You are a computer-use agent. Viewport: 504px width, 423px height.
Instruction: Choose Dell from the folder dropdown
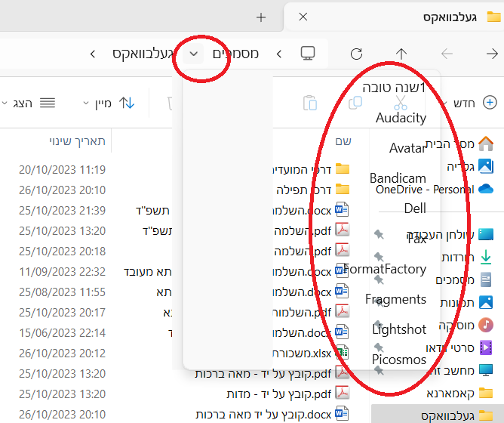[415, 208]
